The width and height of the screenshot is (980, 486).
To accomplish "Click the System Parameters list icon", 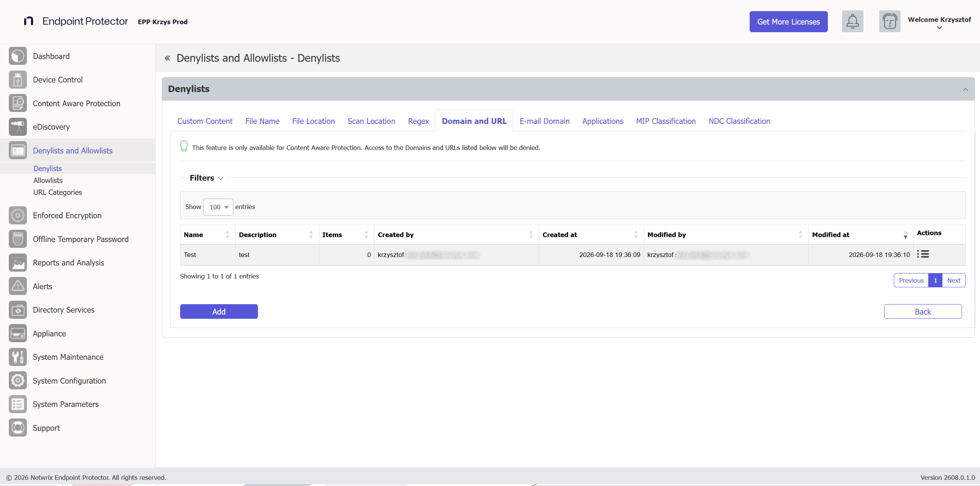I will click(18, 404).
